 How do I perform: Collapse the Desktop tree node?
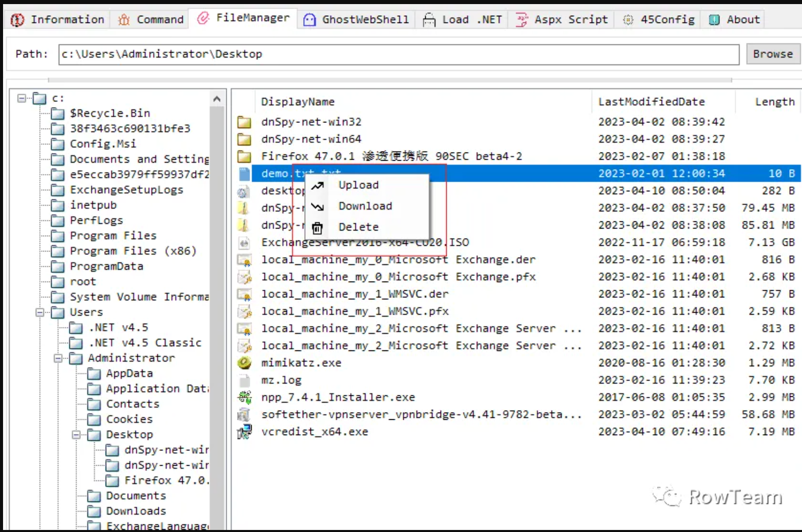tap(76, 435)
